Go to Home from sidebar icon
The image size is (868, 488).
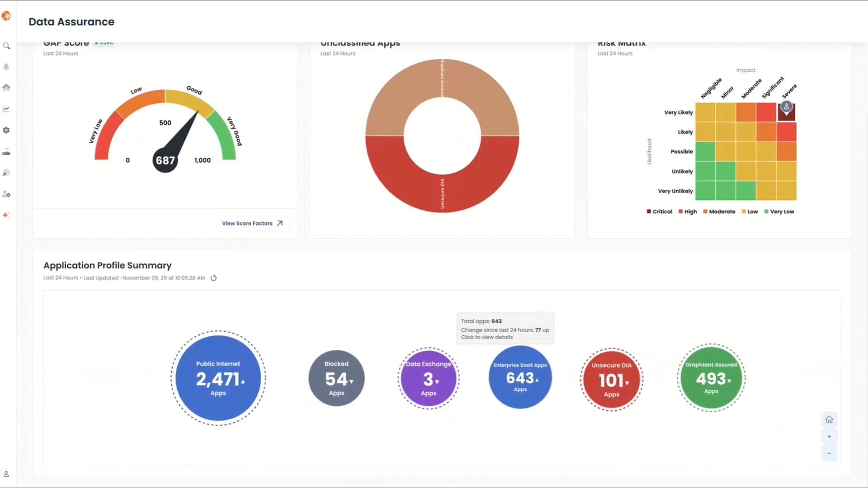point(6,88)
